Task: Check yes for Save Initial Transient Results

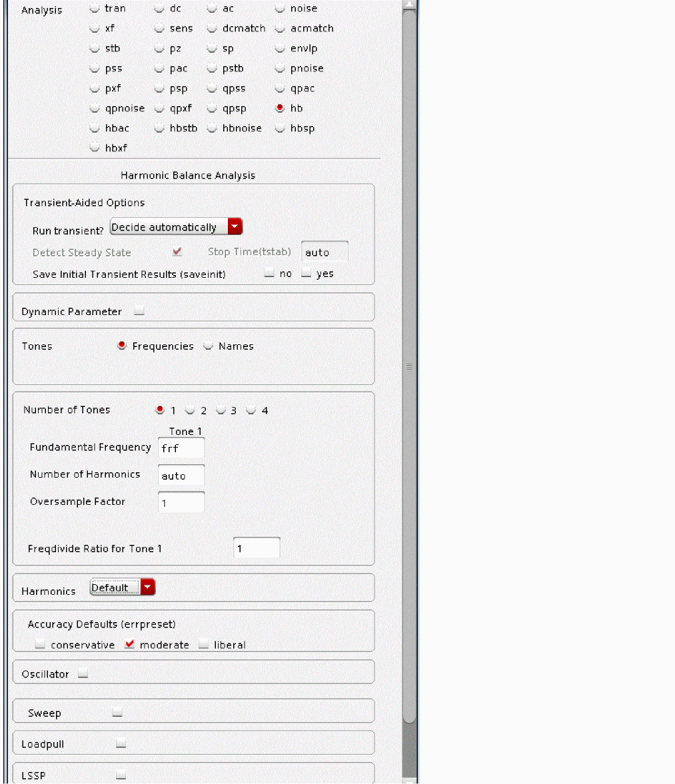Action: click(306, 274)
